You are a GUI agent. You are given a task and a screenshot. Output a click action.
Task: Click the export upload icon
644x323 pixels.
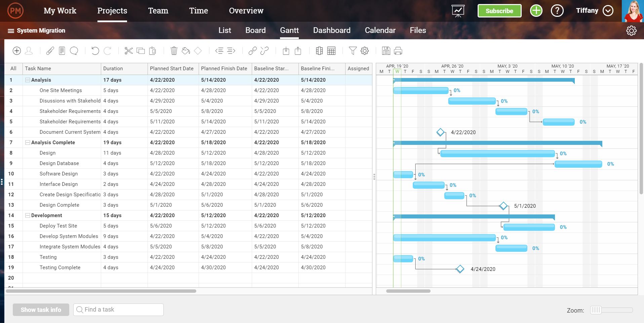click(x=298, y=51)
